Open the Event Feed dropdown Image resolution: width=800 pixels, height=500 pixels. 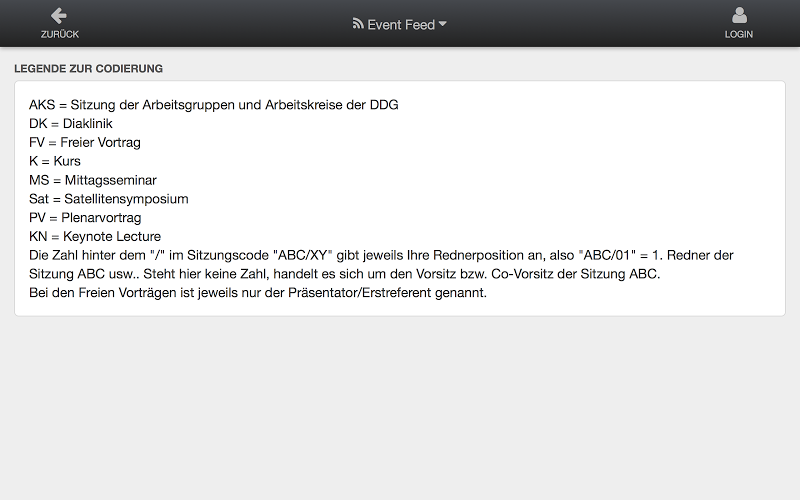tap(399, 24)
